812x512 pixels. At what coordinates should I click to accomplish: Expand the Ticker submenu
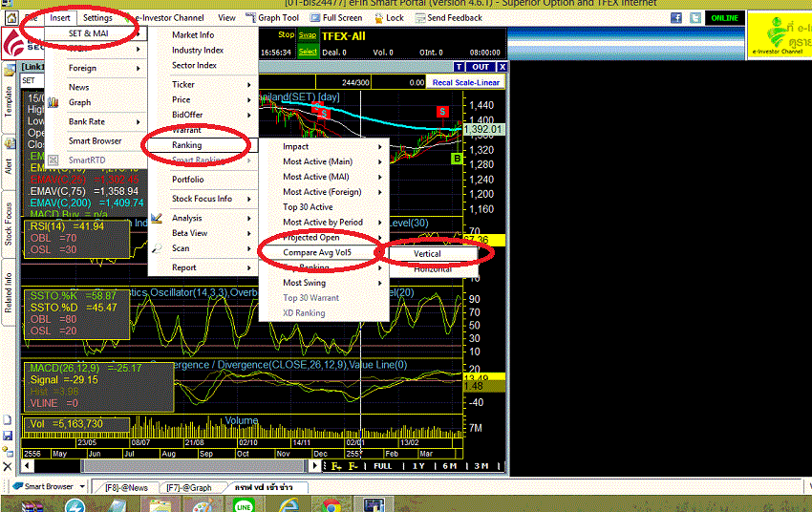[x=203, y=84]
